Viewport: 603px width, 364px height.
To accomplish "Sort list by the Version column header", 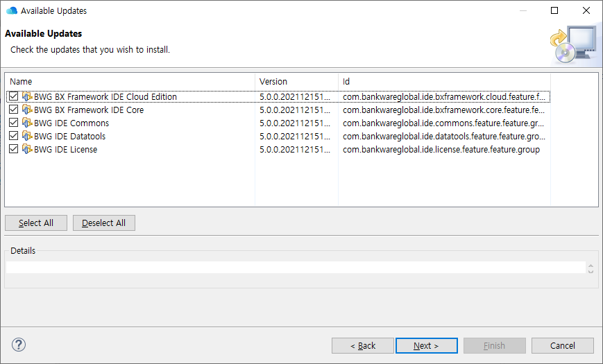I will point(296,82).
